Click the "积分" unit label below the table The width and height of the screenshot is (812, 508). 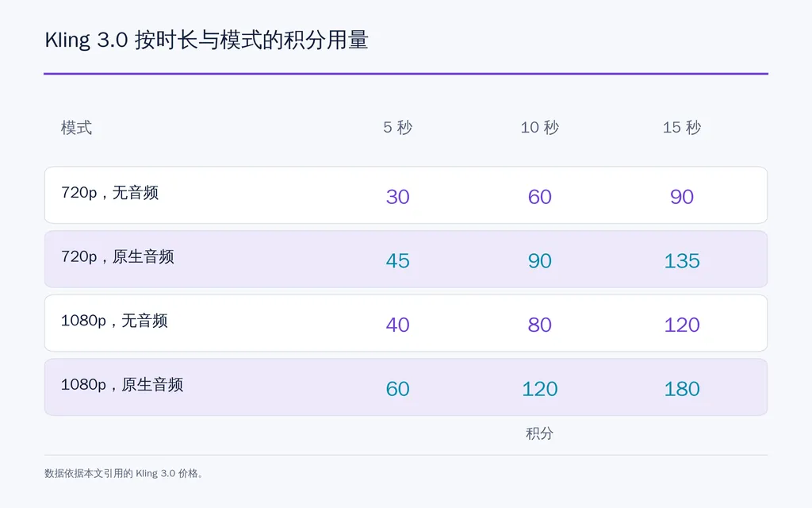tap(539, 433)
